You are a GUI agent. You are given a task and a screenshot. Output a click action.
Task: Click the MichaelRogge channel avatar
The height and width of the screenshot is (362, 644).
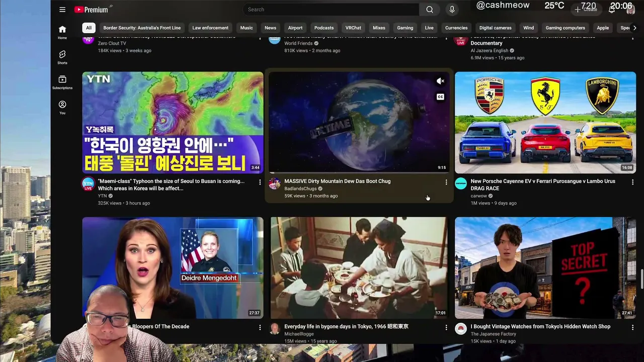point(275,329)
